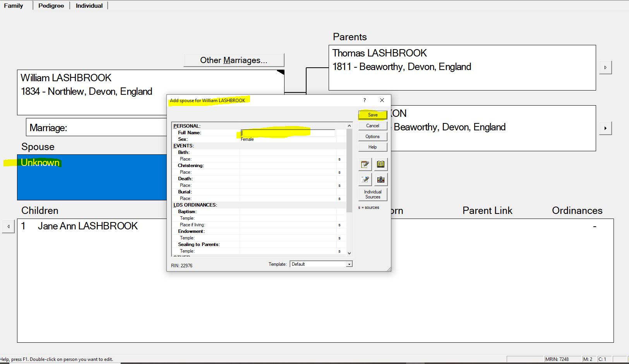The height and width of the screenshot is (364, 629).
Task: Select the Thomas LASHBROOK parent box
Action: pos(462,68)
